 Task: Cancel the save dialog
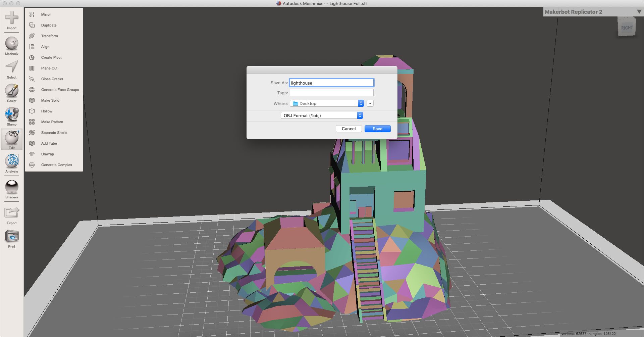(348, 129)
